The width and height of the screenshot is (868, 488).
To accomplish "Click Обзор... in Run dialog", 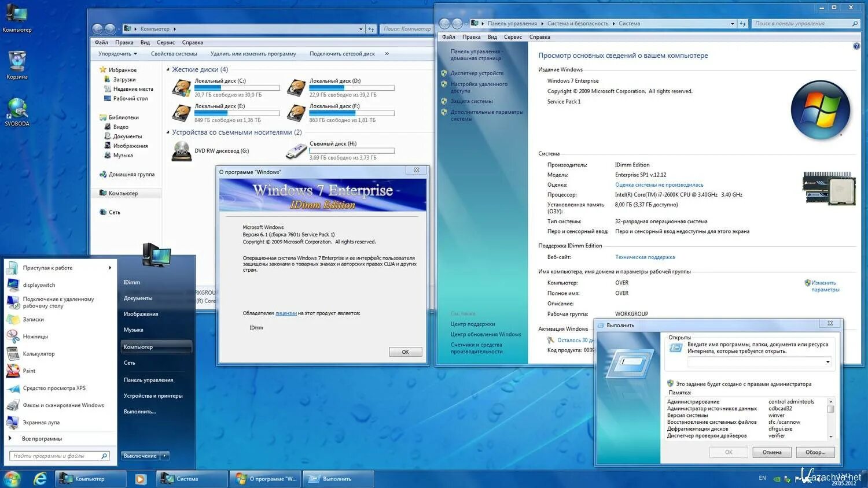I will pyautogui.click(x=815, y=452).
